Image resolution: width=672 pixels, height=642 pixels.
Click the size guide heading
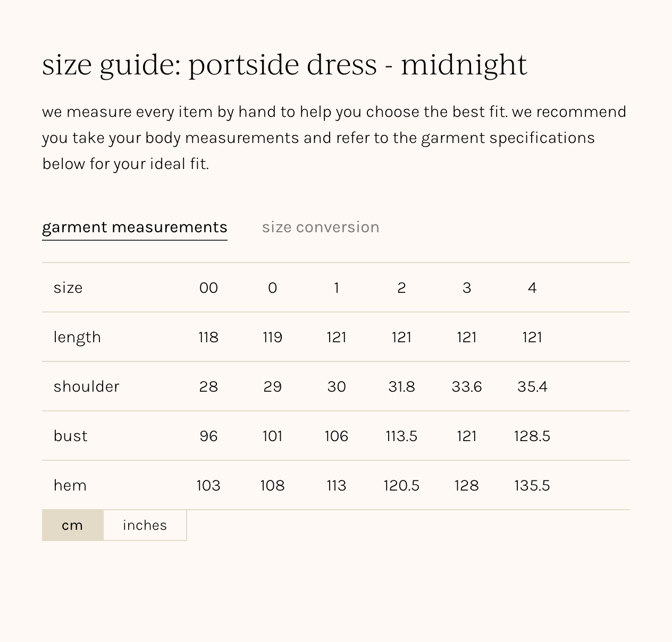click(284, 64)
